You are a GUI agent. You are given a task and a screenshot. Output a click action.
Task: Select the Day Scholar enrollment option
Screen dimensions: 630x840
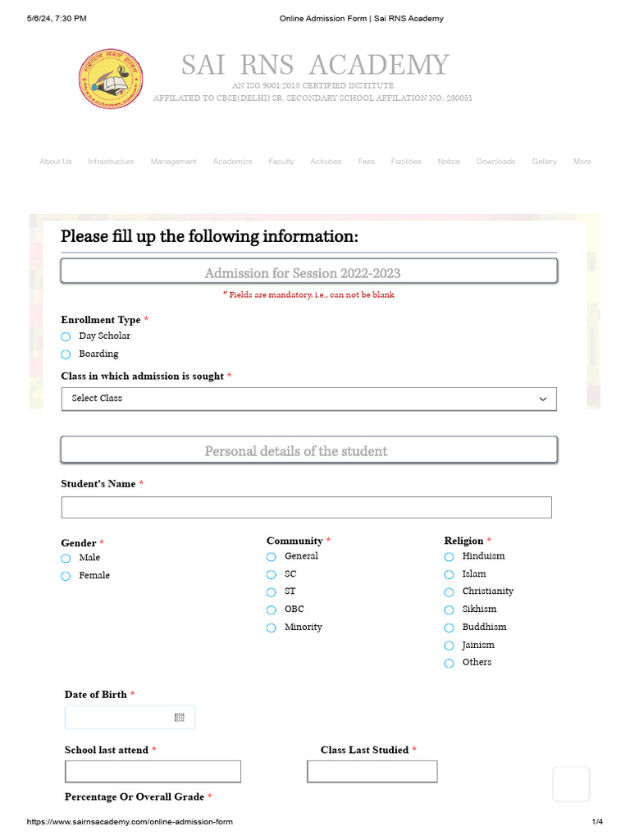point(66,337)
